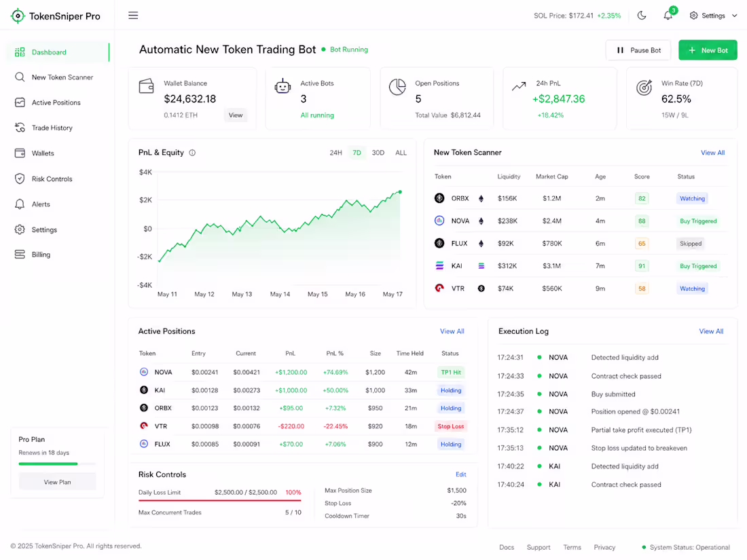Click the pie chart icon in Open Positions
Screen dimensions: 747x560
pos(397,87)
